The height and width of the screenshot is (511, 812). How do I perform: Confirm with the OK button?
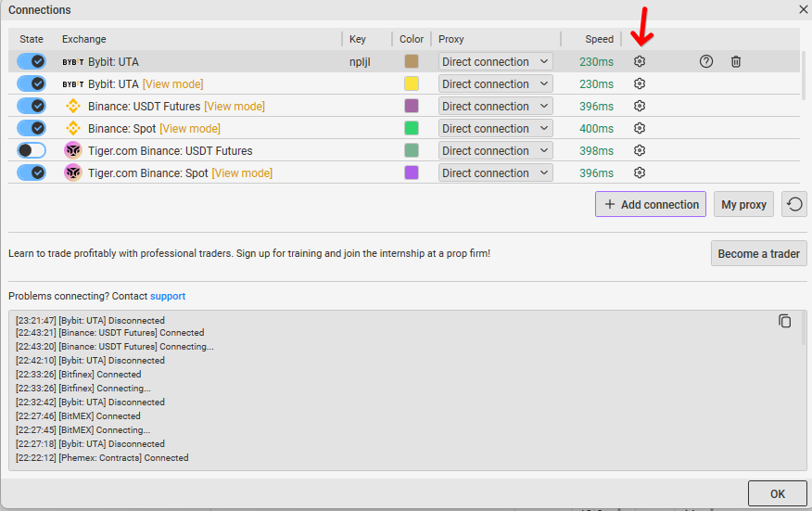[778, 493]
